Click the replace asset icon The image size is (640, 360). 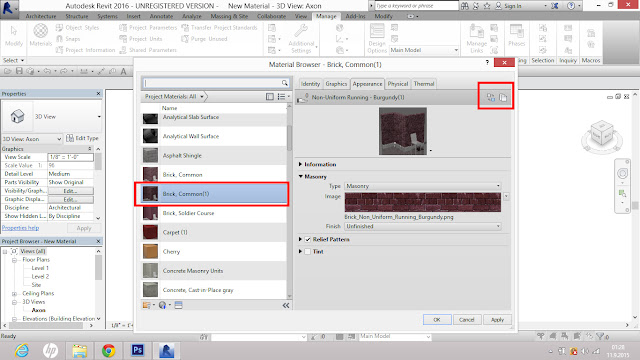(491, 97)
